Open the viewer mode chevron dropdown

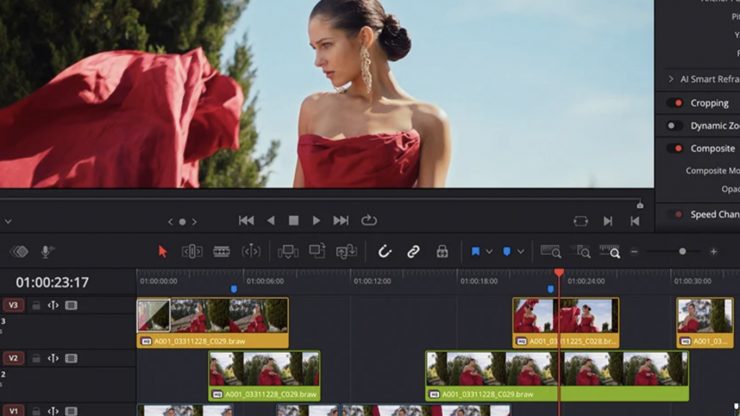tap(8, 221)
